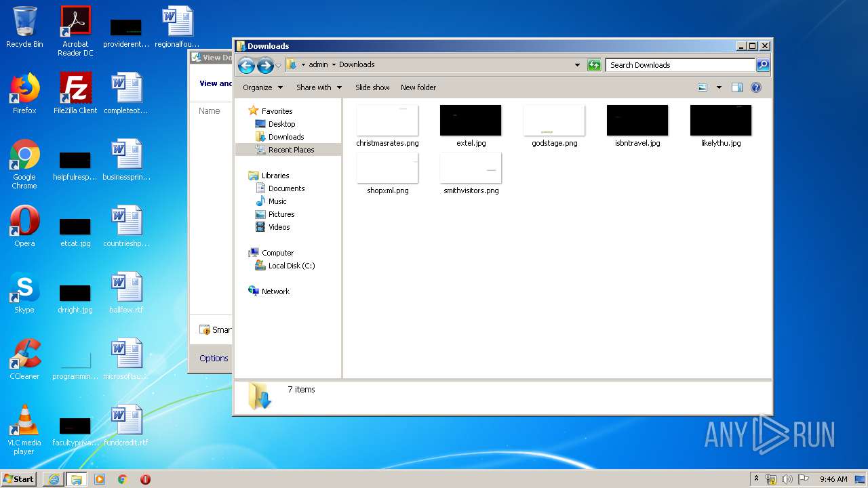Open the view options dropdown arrow
The image size is (868, 488).
tap(719, 87)
